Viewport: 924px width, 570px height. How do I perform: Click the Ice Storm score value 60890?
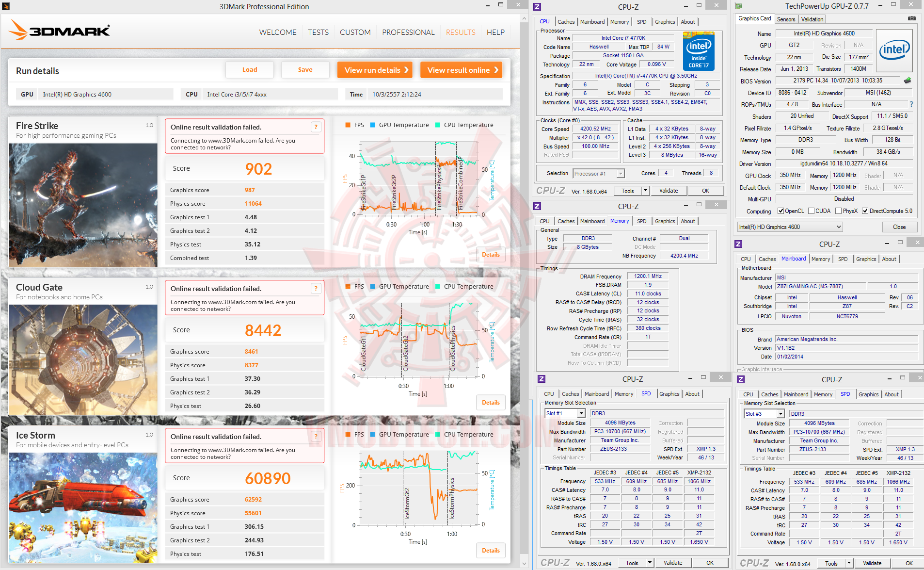[268, 478]
